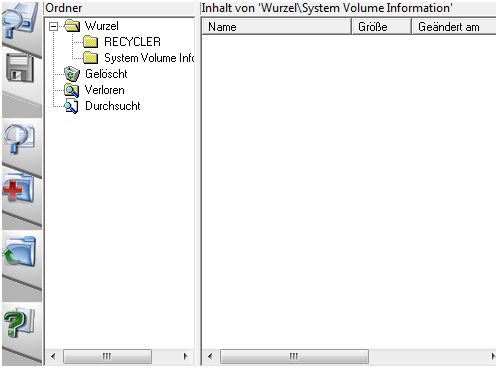
Task: Click the red cross recovery folder icon
Action: (18, 189)
